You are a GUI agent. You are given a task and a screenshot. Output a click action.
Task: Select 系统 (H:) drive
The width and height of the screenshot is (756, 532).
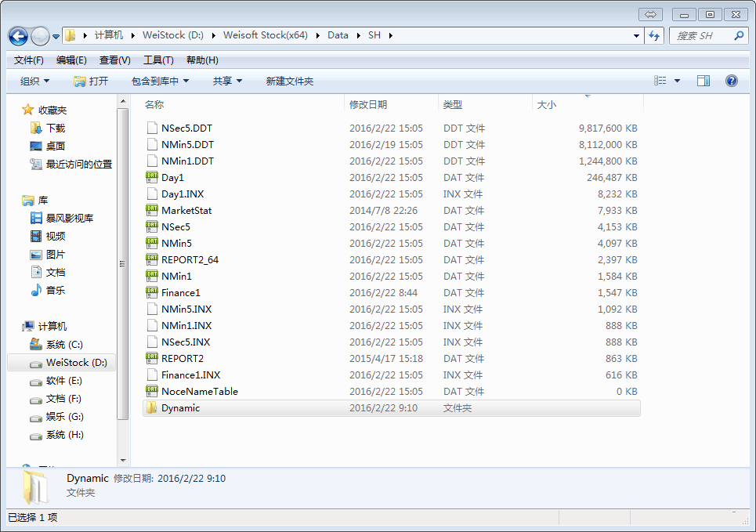point(56,435)
